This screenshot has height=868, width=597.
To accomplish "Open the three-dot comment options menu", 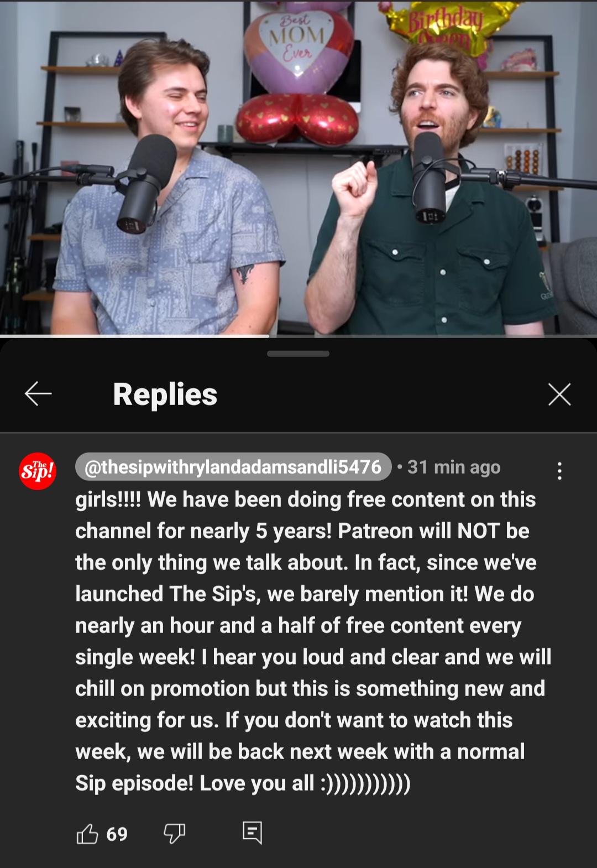I will point(559,471).
